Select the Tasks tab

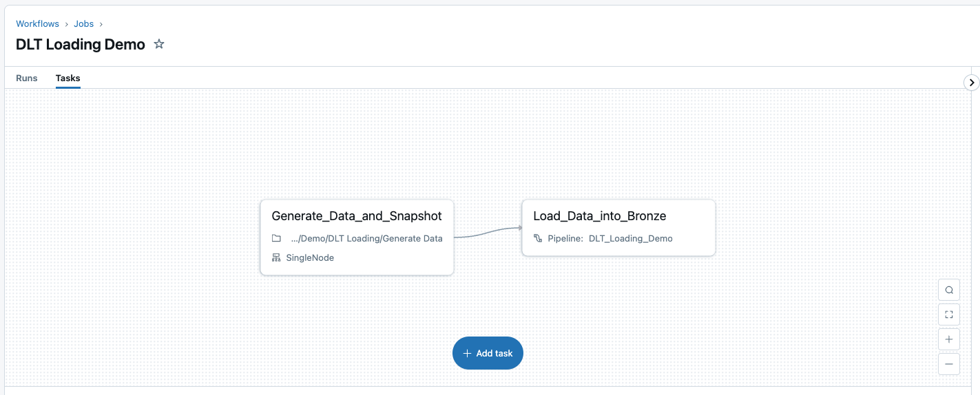click(68, 78)
